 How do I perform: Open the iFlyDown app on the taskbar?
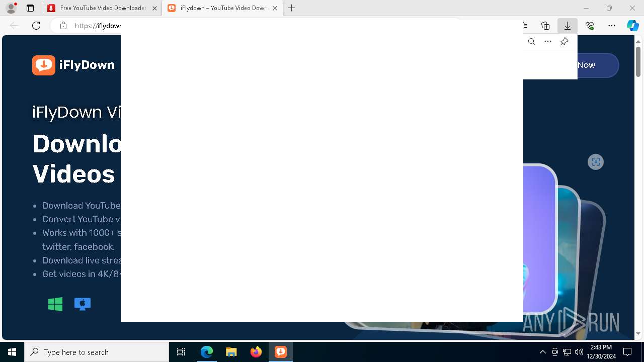[x=281, y=352]
